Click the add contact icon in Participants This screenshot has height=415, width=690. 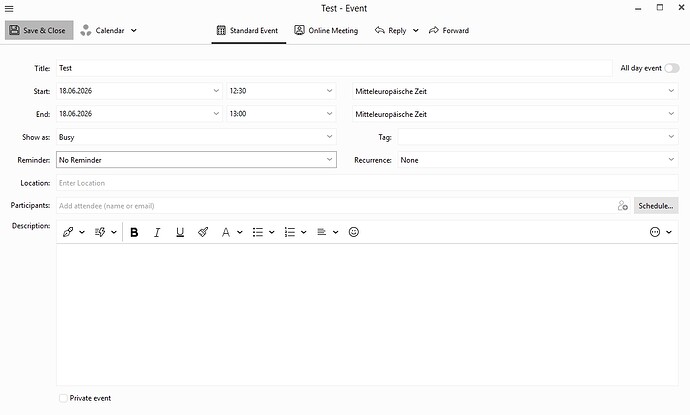click(622, 206)
